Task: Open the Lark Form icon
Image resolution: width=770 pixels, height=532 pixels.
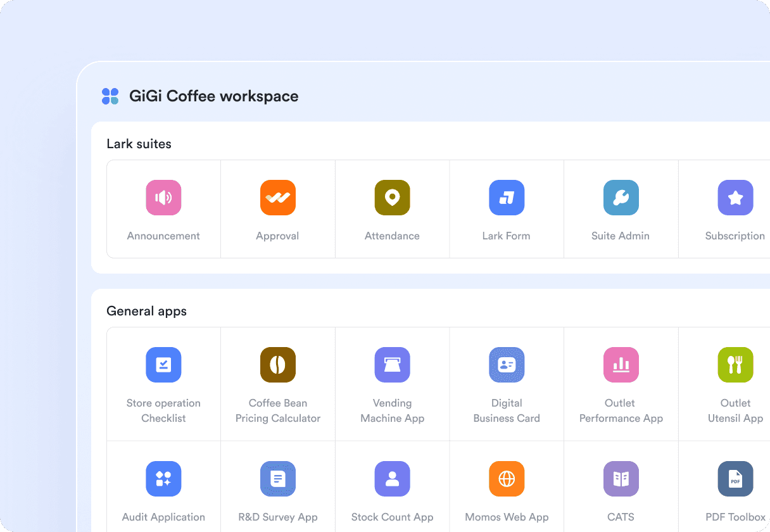Action: [x=507, y=198]
